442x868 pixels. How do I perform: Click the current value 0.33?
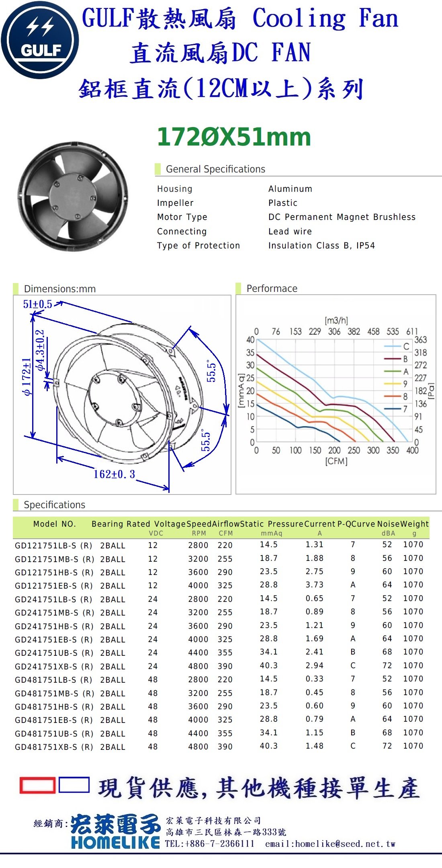(314, 679)
